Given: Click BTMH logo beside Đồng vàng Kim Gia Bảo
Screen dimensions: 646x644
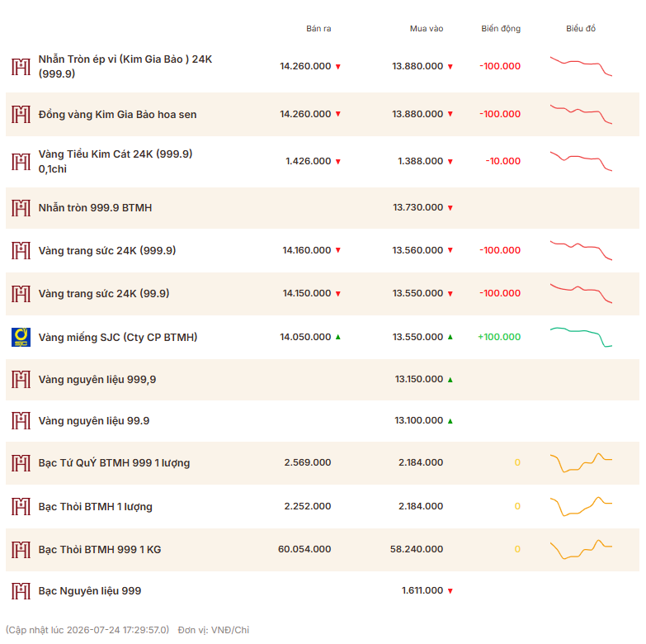Looking at the screenshot, I should (21, 114).
